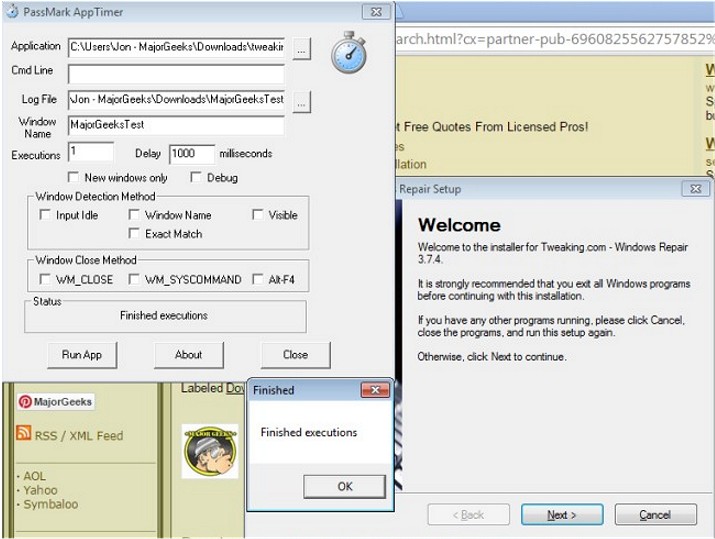Click the Close button in AppTimer
This screenshot has width=715, height=539.
(x=295, y=355)
